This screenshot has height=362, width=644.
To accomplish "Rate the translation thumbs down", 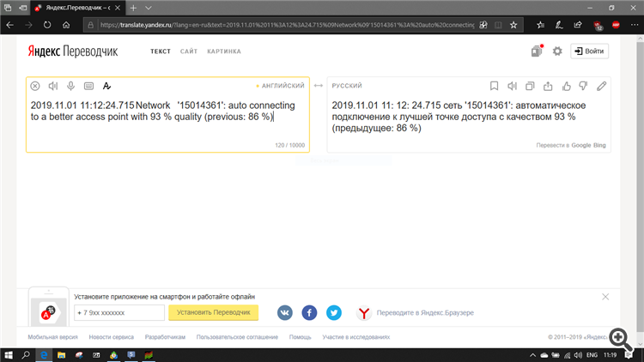I will [583, 86].
